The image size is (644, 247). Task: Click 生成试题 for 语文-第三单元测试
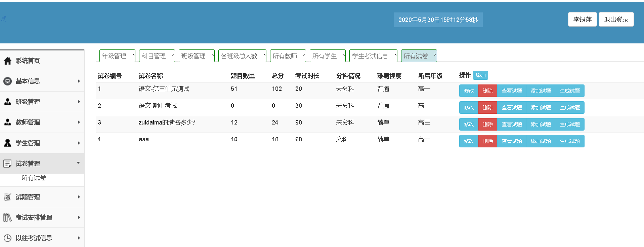570,91
